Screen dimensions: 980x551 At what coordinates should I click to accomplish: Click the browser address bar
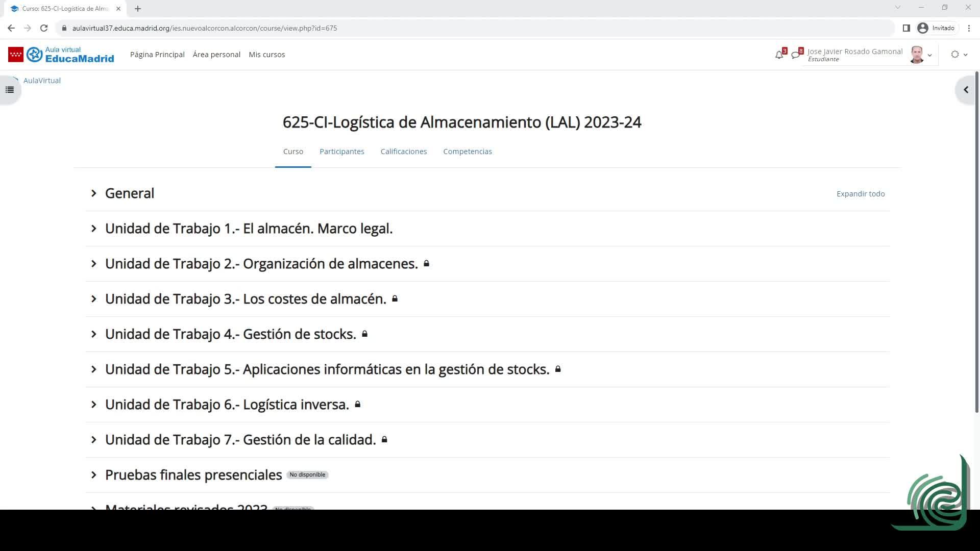(459, 28)
